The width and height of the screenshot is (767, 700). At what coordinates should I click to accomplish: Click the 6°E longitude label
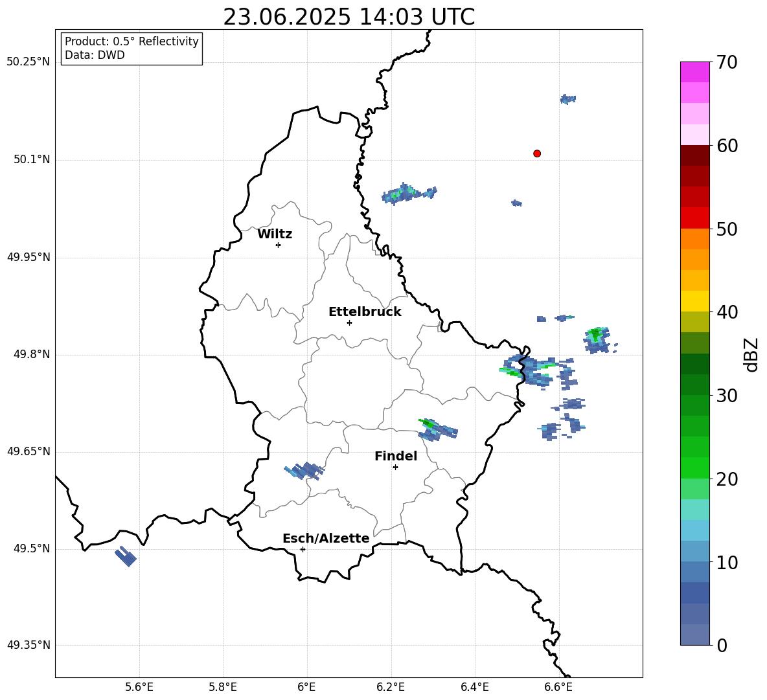[x=306, y=687]
